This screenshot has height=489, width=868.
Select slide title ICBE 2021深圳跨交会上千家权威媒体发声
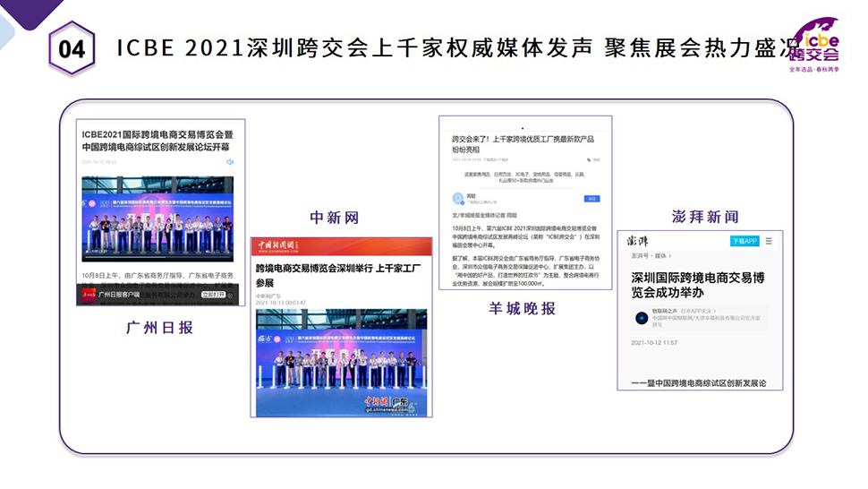point(354,48)
